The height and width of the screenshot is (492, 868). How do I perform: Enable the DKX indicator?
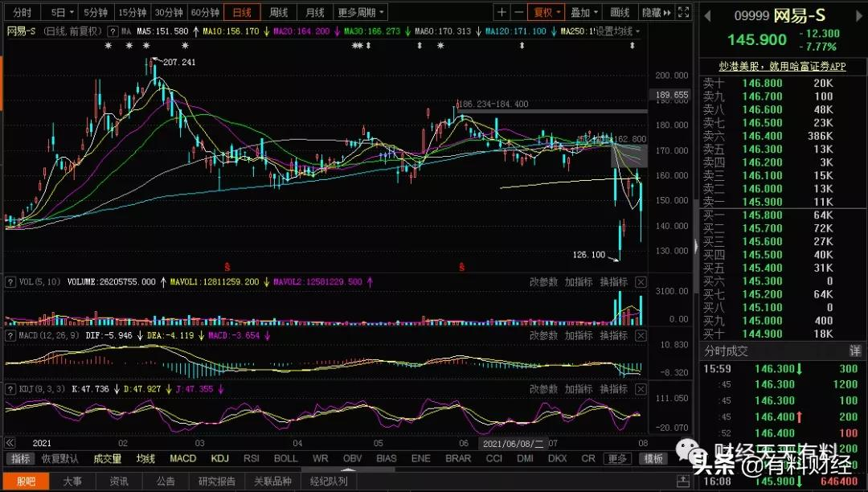pyautogui.click(x=558, y=459)
